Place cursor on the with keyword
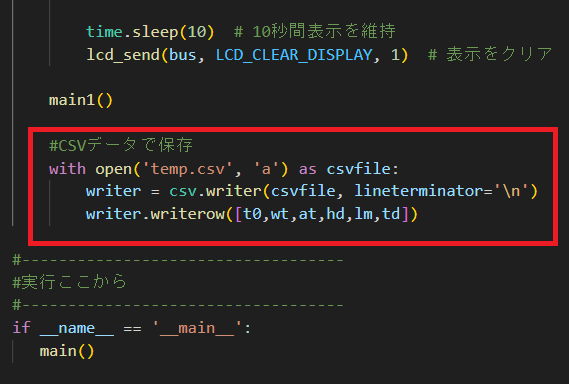Screen dimensions: 569x384 click(x=67, y=169)
